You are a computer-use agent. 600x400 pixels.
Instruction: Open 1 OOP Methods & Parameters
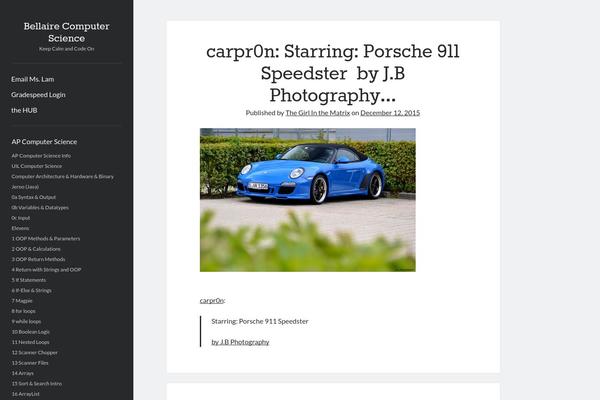pos(46,238)
